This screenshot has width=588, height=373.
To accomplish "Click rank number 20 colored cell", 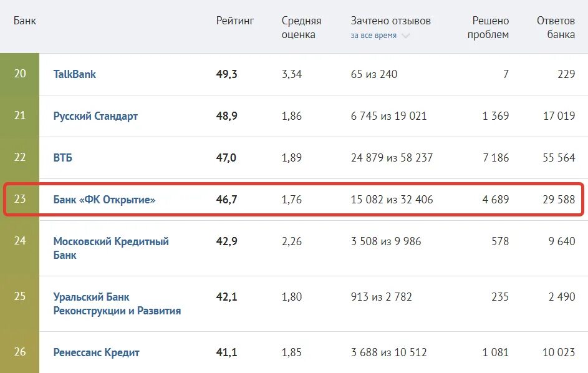I will pyautogui.click(x=20, y=74).
